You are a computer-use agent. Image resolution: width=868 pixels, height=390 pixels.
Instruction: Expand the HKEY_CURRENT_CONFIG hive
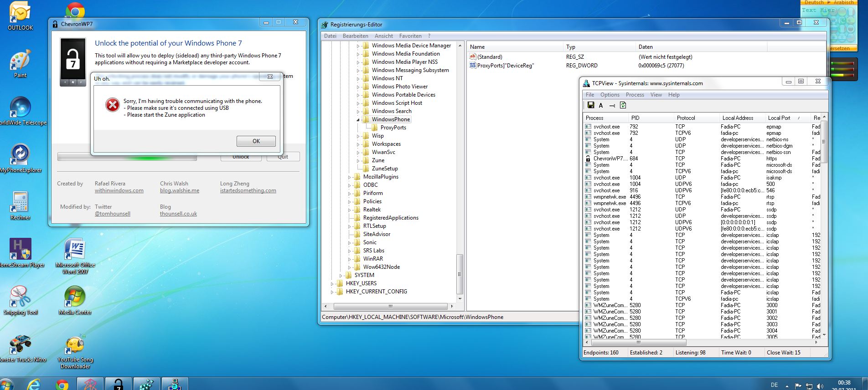pos(332,292)
